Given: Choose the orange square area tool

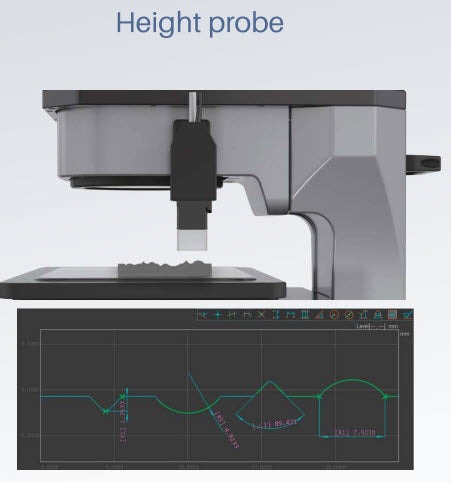Looking at the screenshot, I should pos(392,314).
